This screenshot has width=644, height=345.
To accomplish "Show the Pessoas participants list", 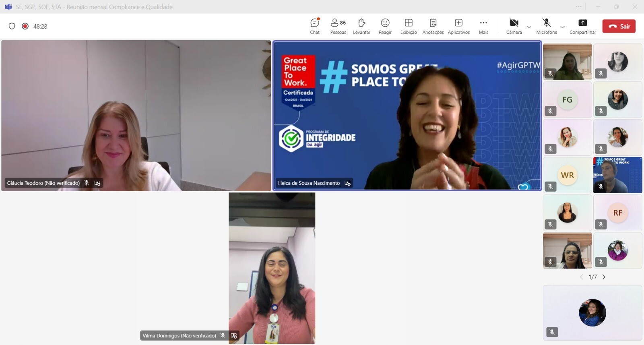I will click(x=338, y=26).
